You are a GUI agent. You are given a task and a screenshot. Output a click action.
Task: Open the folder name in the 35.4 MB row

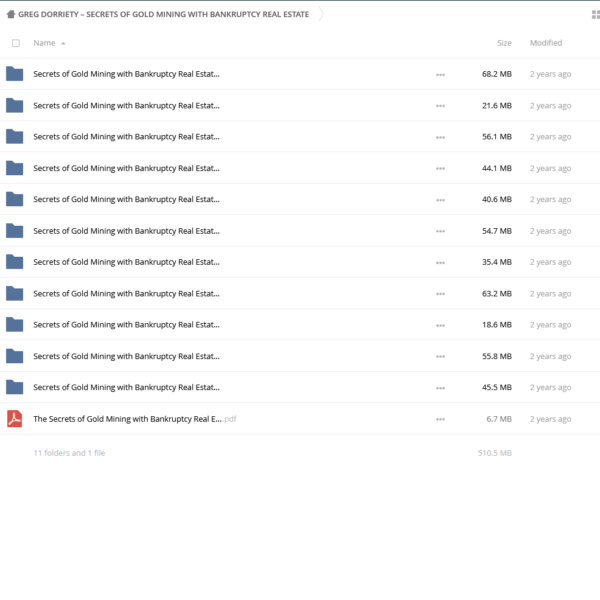[126, 262]
